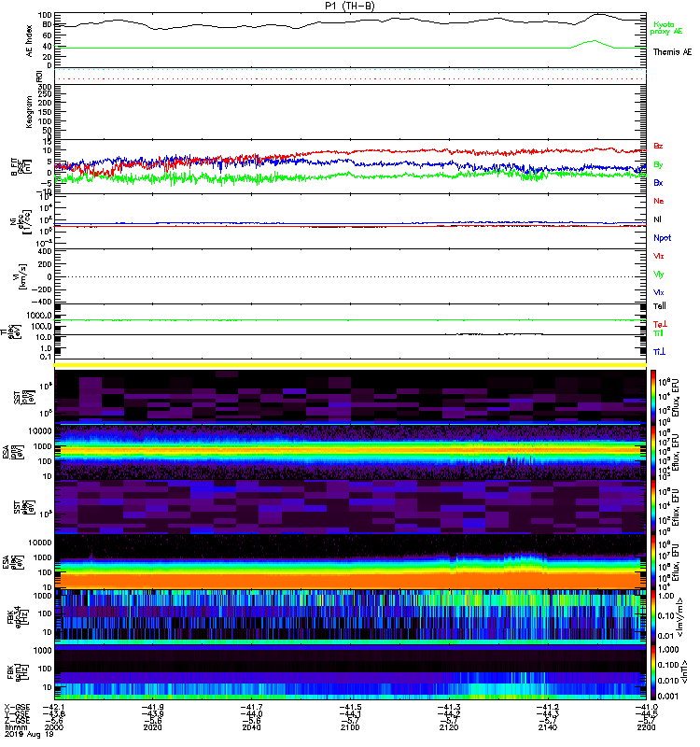Click the ESA electrons Eflux colorbar
Image resolution: width=700 pixels, height=747 pixels.
[652, 563]
